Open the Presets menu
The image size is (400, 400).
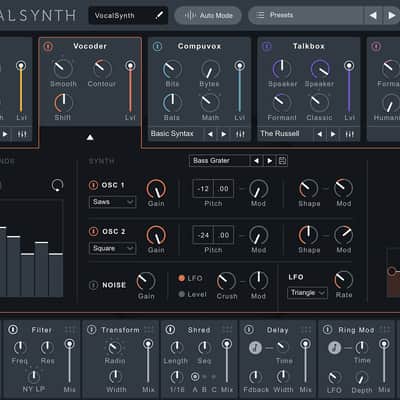coord(305,15)
